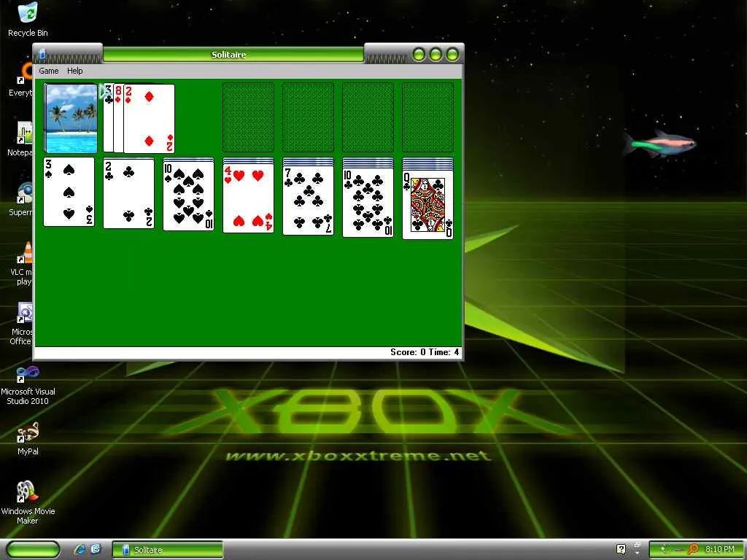Click the Solitaire taskbar button
The image size is (747, 560).
(168, 550)
